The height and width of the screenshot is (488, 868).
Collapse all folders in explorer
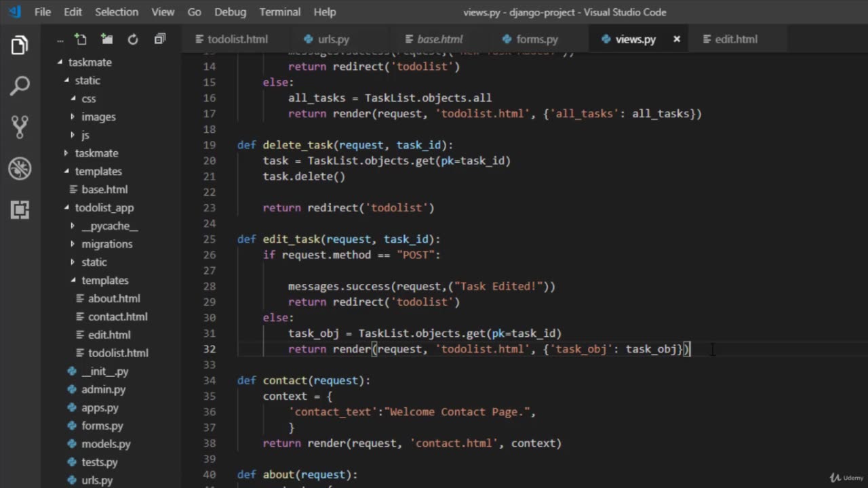[160, 39]
